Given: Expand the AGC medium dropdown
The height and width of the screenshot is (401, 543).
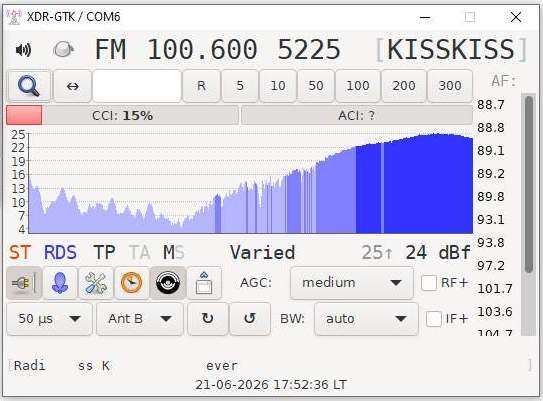Looking at the screenshot, I should (x=352, y=283).
